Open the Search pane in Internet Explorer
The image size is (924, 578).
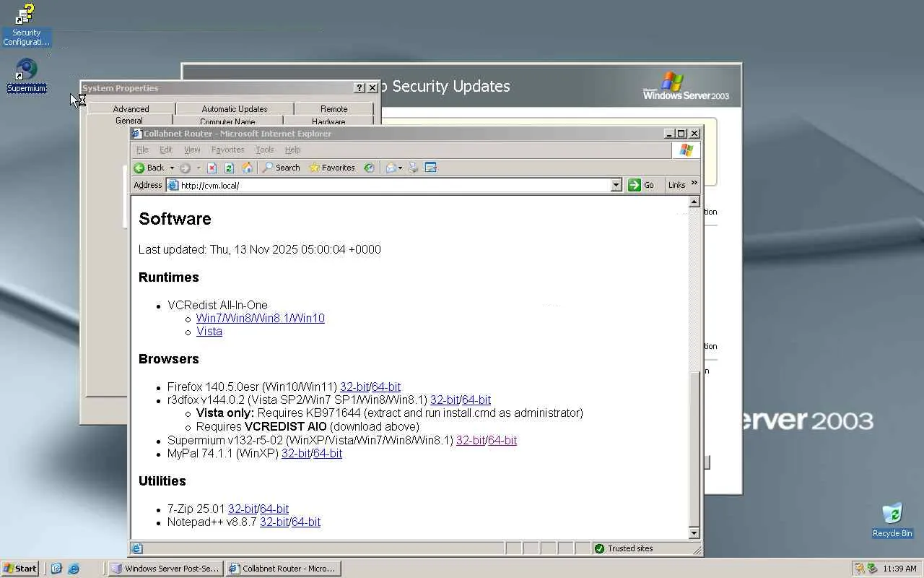[281, 168]
